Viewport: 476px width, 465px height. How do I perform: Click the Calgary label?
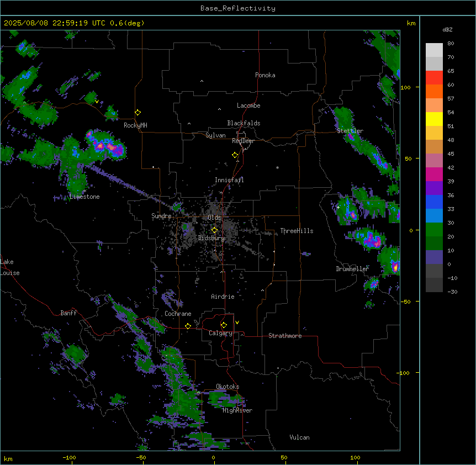click(x=220, y=333)
